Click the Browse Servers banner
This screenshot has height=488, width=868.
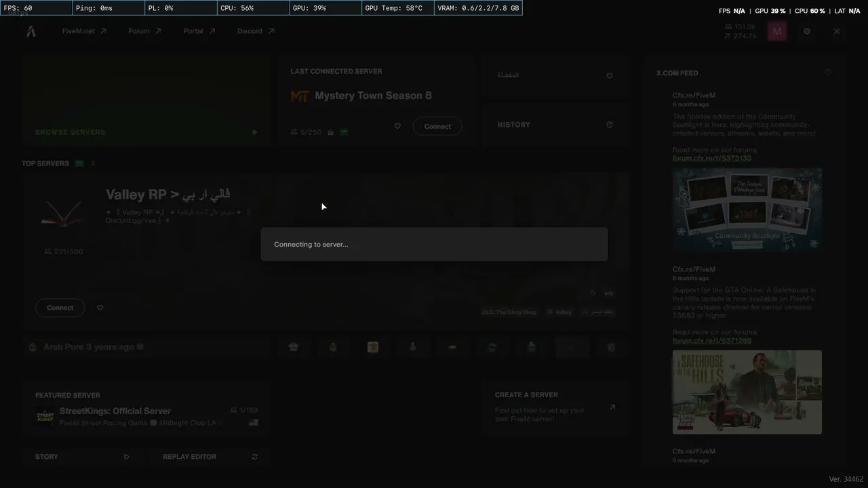tap(146, 101)
